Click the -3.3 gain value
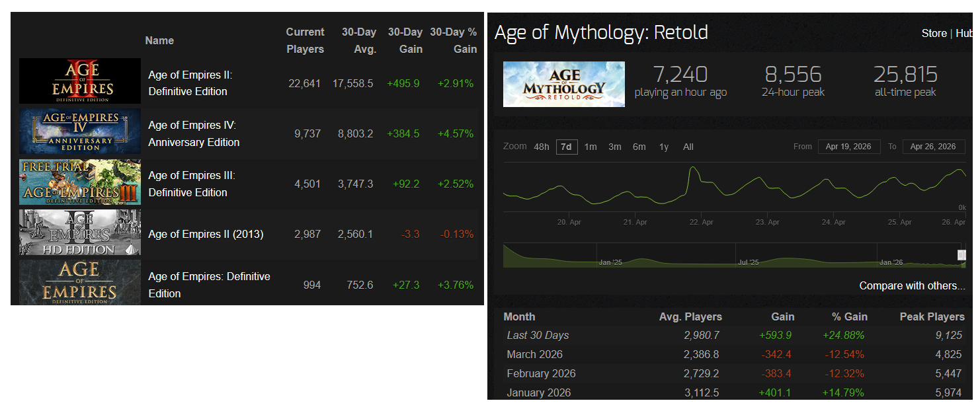980x409 pixels. coord(410,234)
